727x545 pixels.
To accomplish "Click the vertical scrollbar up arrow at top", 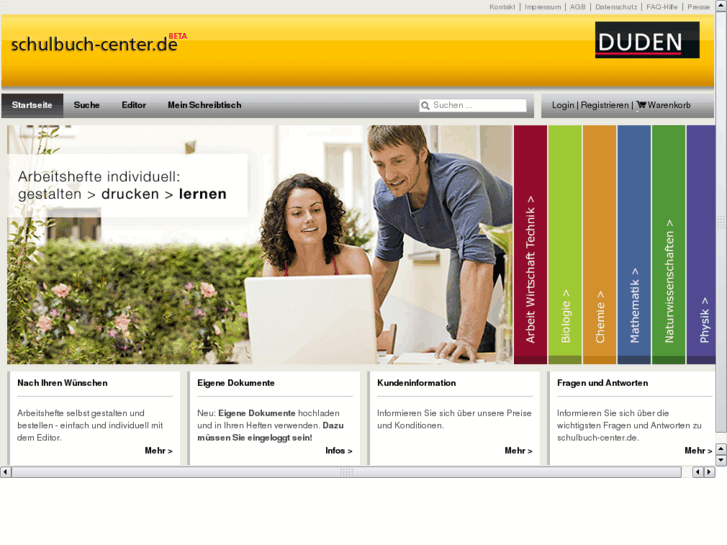I will point(721,5).
